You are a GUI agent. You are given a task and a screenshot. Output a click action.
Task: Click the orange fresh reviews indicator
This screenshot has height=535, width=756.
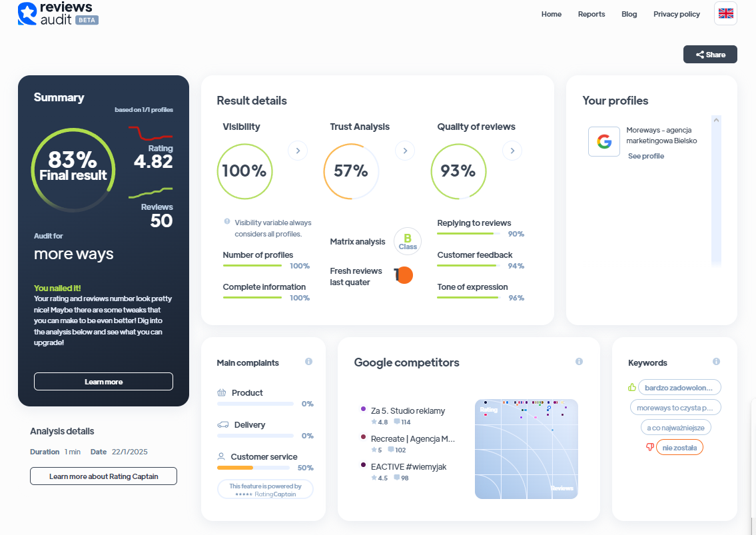click(404, 275)
